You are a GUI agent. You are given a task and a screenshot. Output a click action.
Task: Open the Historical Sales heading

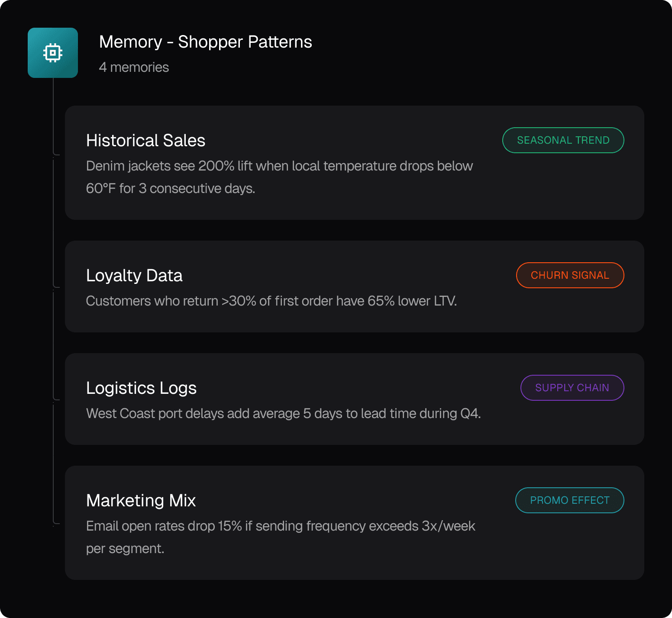[145, 141]
